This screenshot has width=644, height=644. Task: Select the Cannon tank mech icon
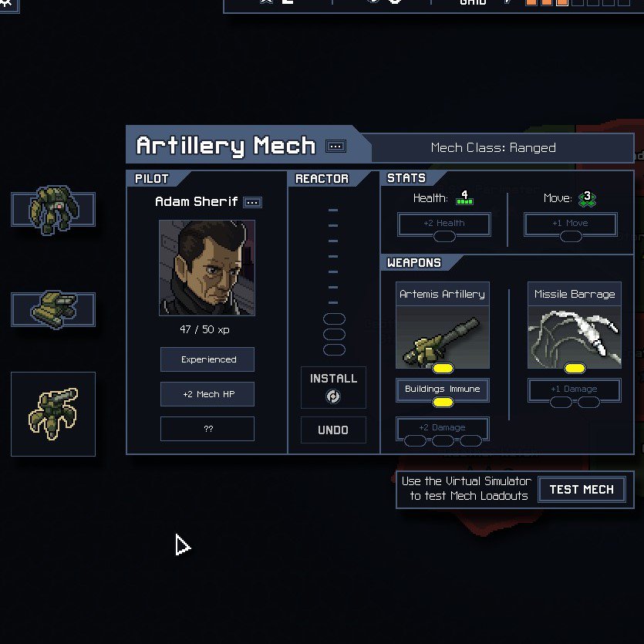(x=53, y=309)
